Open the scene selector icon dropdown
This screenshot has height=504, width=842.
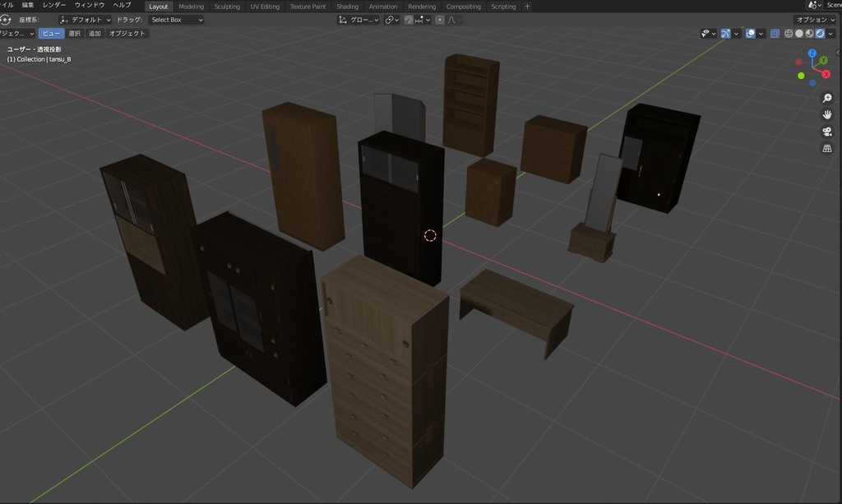click(815, 5)
